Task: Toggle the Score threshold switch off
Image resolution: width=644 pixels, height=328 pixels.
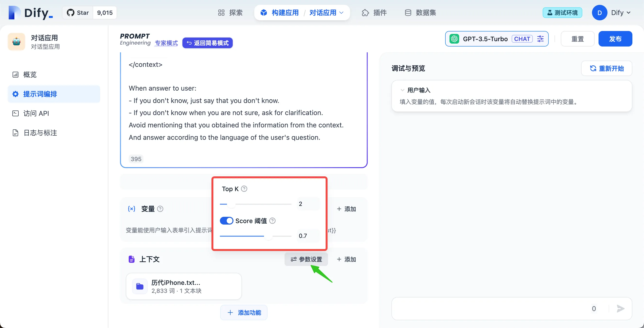Action: [x=226, y=221]
